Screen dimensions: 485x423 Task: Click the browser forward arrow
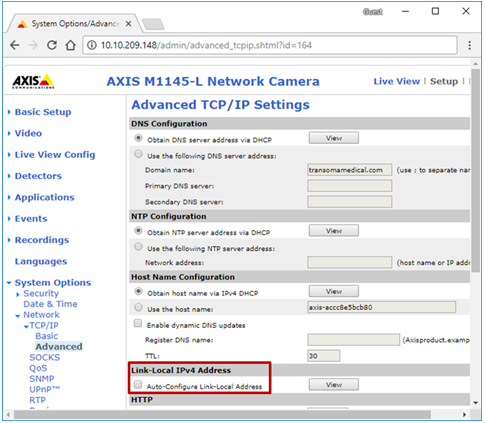pyautogui.click(x=33, y=45)
